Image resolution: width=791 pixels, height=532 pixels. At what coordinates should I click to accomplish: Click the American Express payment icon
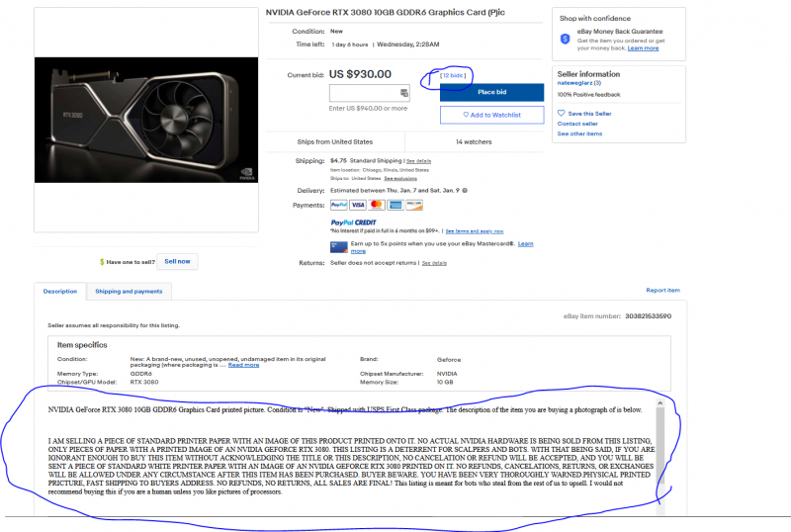click(395, 205)
